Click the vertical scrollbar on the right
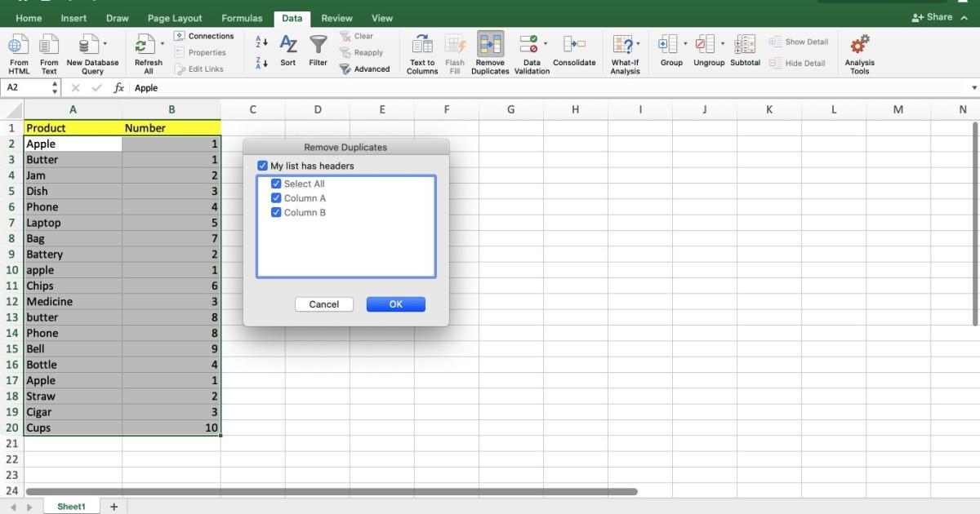This screenshot has height=514, width=980. click(x=976, y=223)
